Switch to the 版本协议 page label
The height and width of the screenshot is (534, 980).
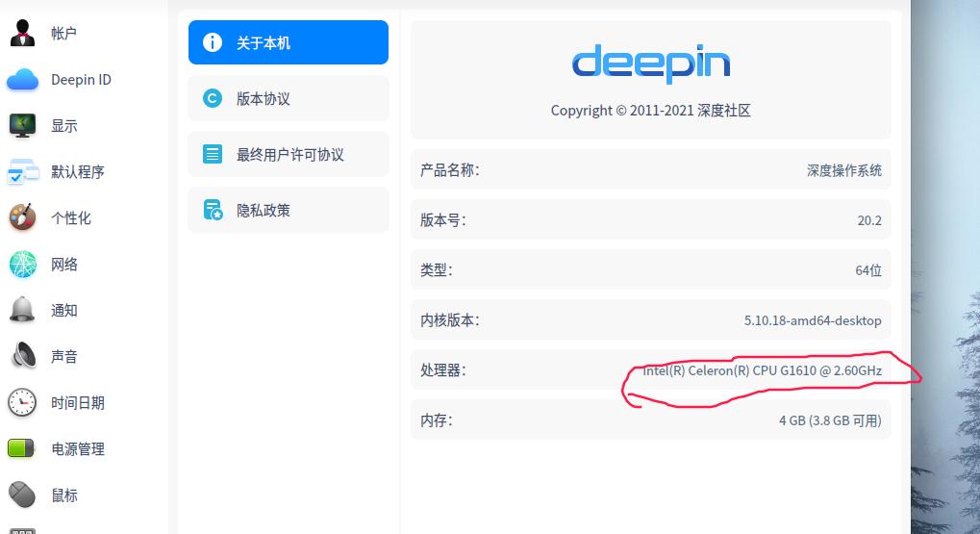(x=264, y=99)
